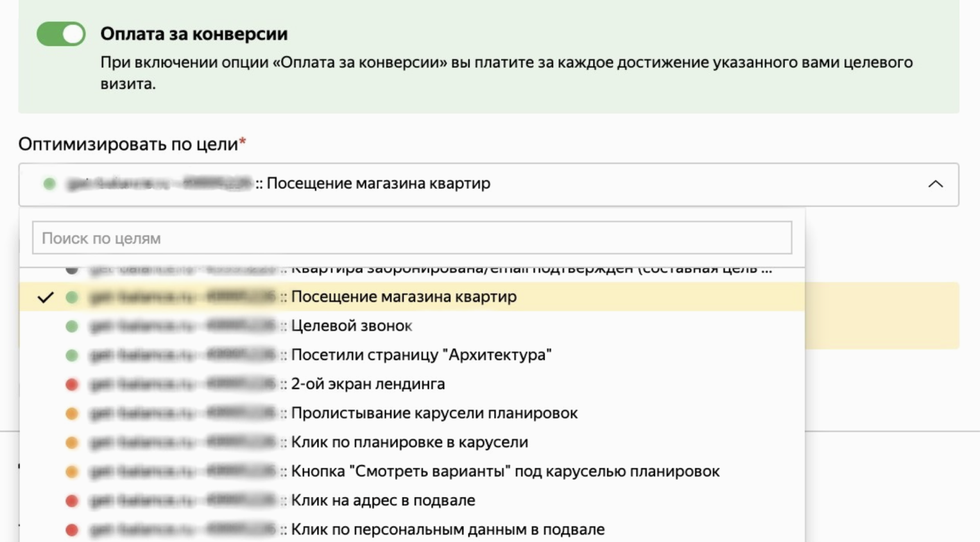Image resolution: width=980 pixels, height=542 pixels.
Task: Select partially hidden "Квартира забронирована" goal
Action: tap(530, 271)
